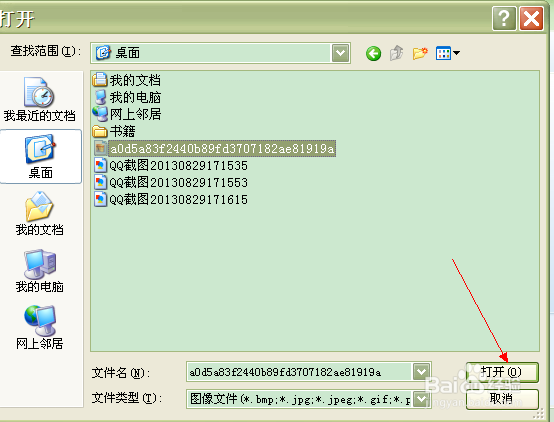Go up one folder level
The image size is (554, 422).
pyautogui.click(x=396, y=53)
